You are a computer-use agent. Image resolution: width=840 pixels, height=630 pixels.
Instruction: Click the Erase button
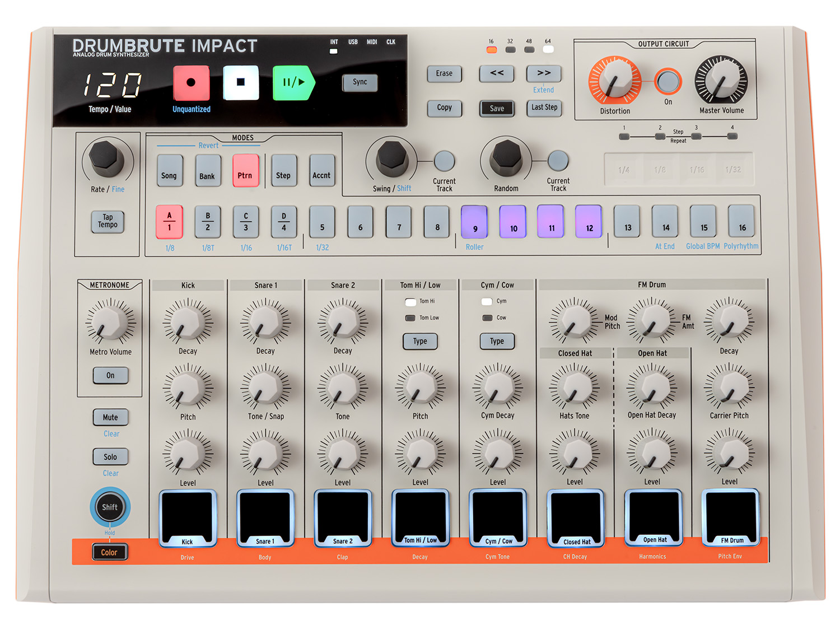pyautogui.click(x=445, y=73)
